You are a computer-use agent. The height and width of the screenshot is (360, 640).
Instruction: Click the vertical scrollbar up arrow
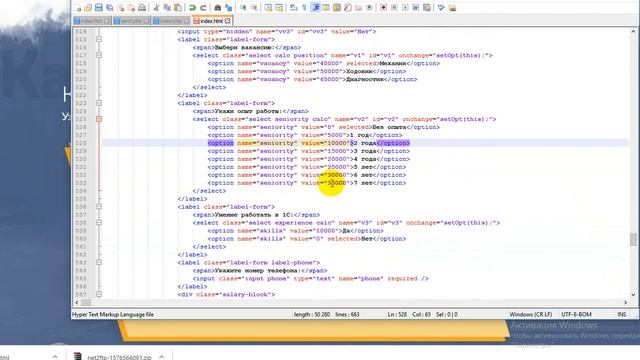633,31
